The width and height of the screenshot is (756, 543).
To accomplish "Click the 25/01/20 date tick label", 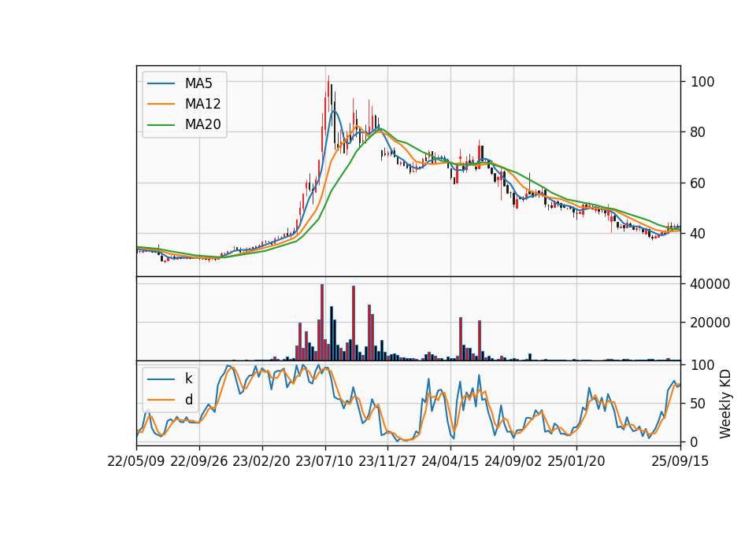I will (x=576, y=461).
